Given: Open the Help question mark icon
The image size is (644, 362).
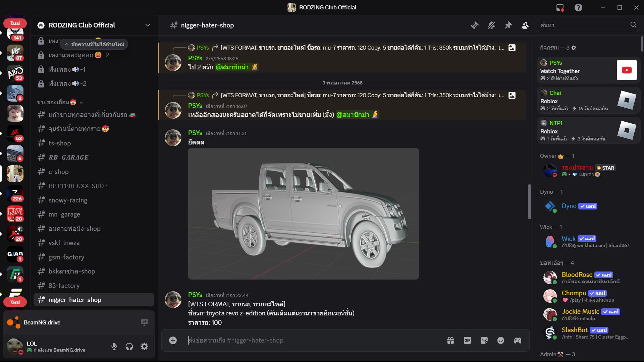Looking at the screenshot, I should [578, 7].
